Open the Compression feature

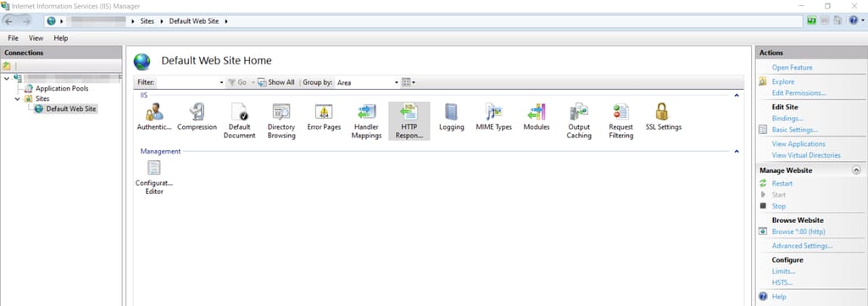pos(197,117)
